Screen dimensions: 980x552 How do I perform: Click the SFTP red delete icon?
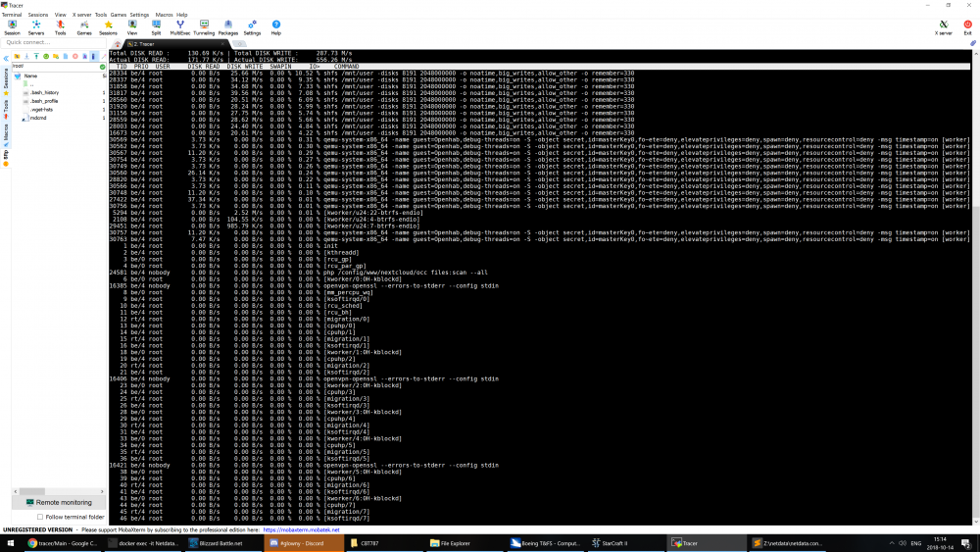[75, 56]
